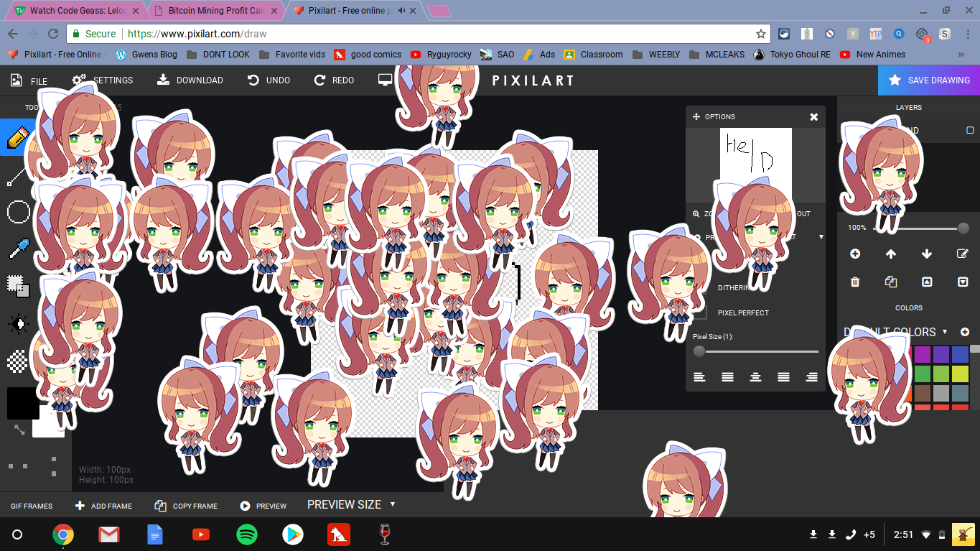Show more bookmarks overflow chevron

(961, 54)
